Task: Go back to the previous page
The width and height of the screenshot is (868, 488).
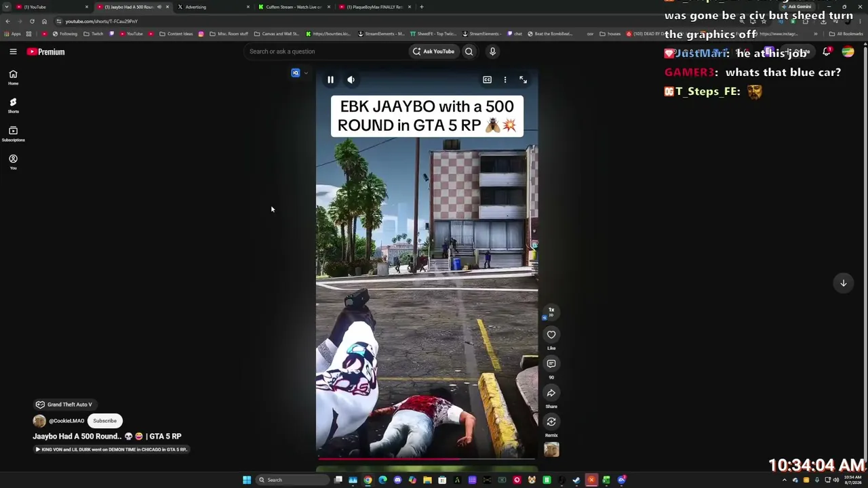Action: tap(7, 21)
